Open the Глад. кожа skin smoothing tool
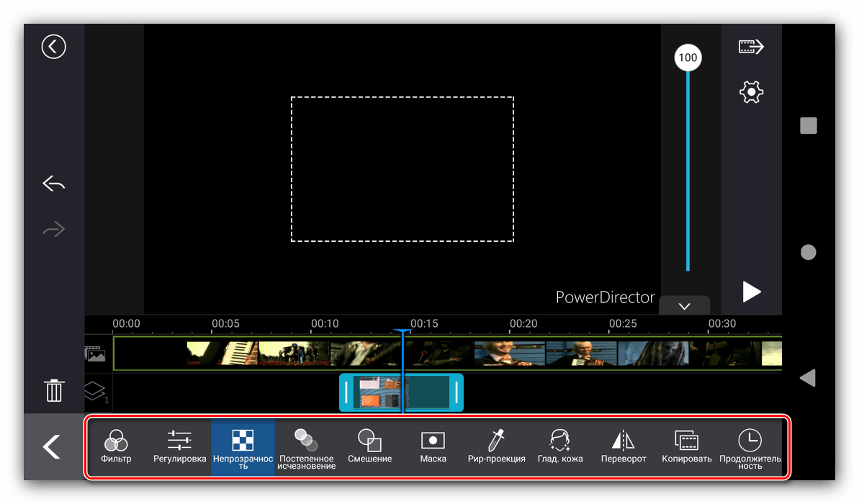 560,446
